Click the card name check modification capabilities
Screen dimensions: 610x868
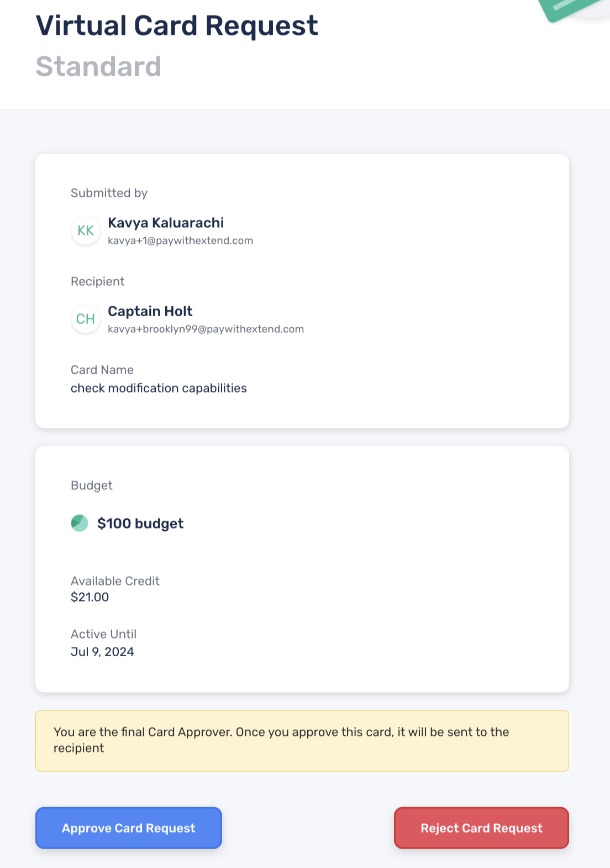tap(159, 388)
